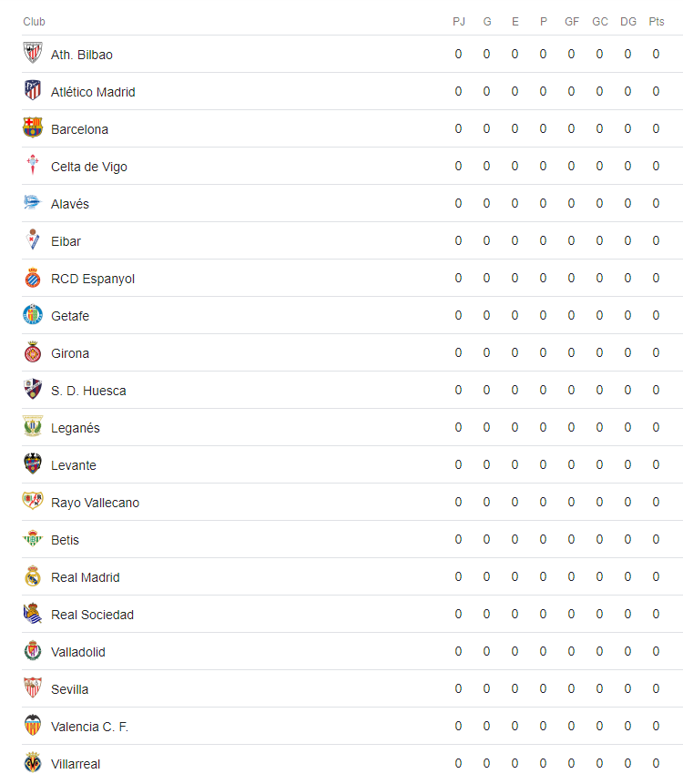The width and height of the screenshot is (683, 784).
Task: Click the Atlético Madrid crest icon
Action: click(33, 90)
